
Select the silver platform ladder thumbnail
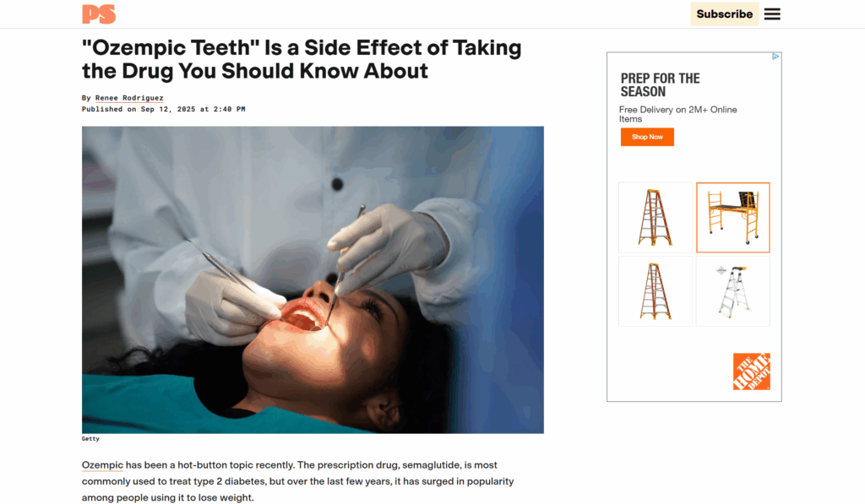pos(732,291)
